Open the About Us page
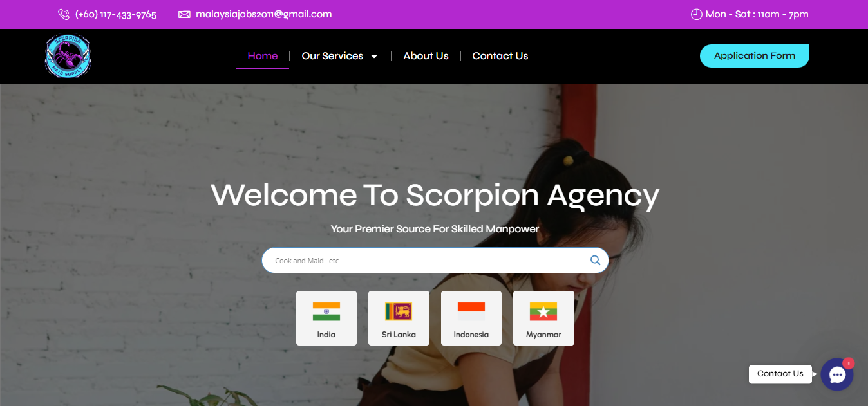The height and width of the screenshot is (406, 868). (x=426, y=56)
